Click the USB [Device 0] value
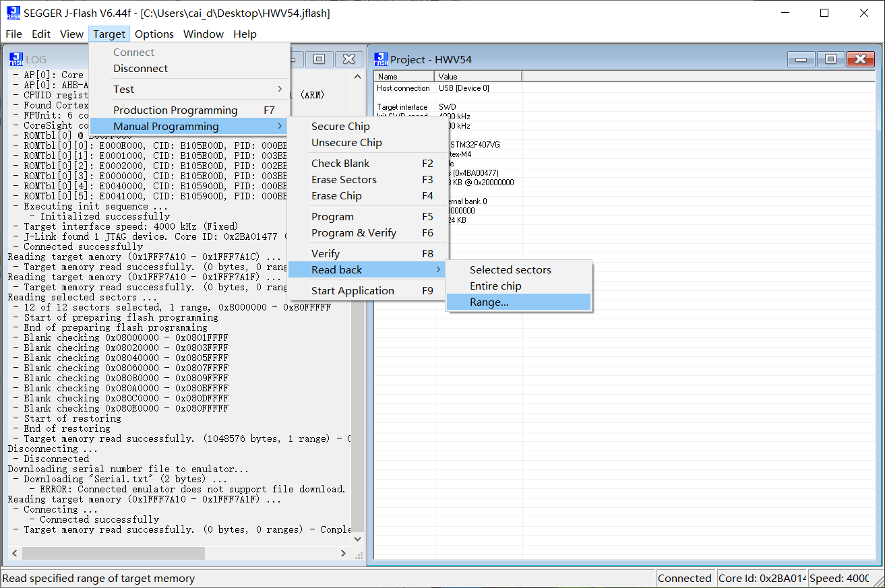The height and width of the screenshot is (588, 885). coord(464,88)
